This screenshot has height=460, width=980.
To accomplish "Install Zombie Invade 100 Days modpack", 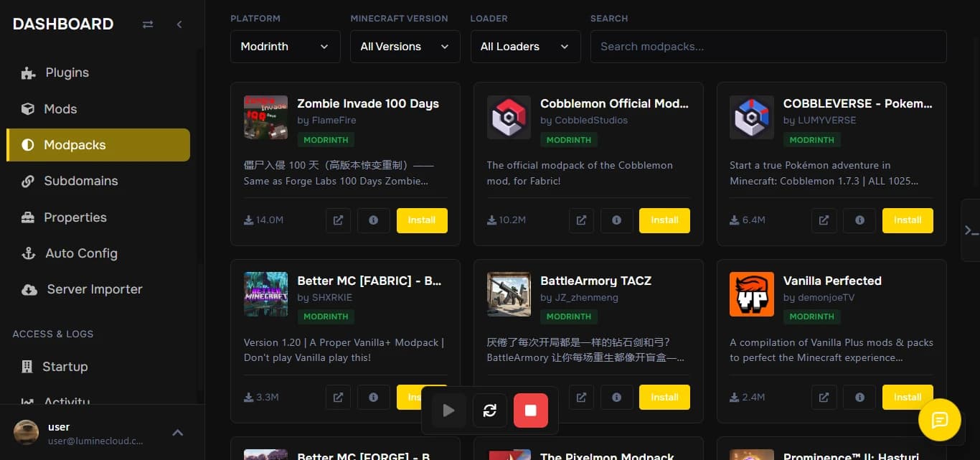I will [x=422, y=220].
